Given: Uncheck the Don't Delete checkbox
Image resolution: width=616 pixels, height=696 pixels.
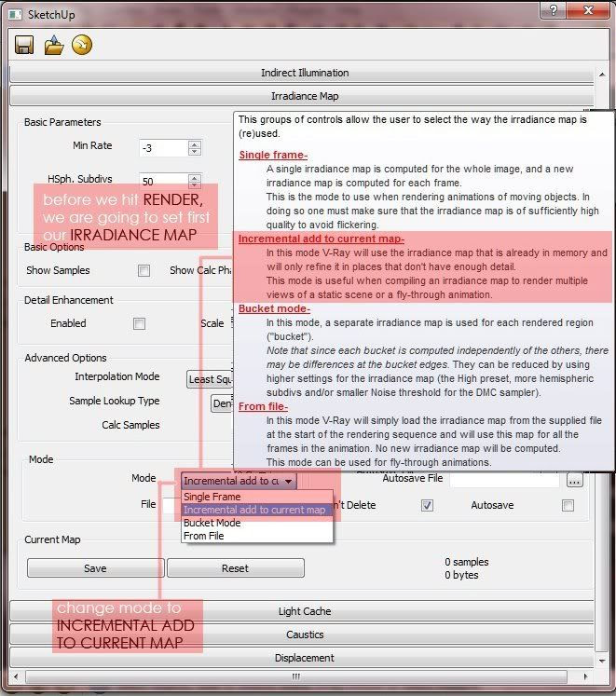Looking at the screenshot, I should tap(427, 505).
